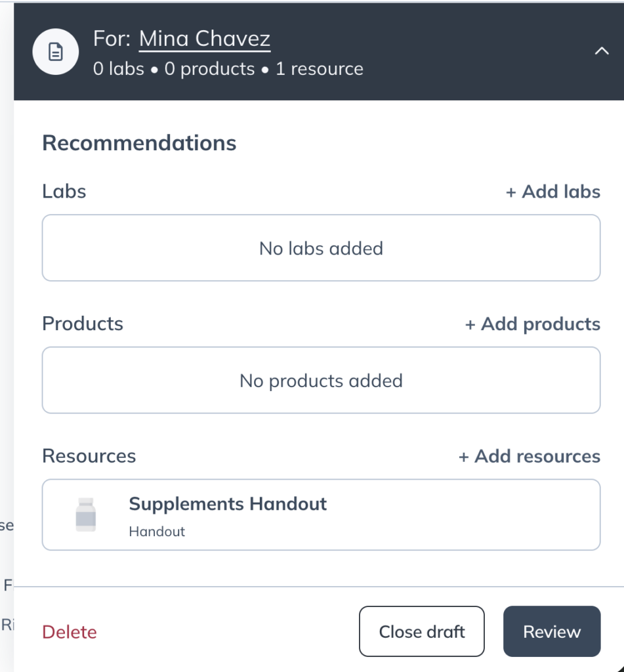Click the Labs section label
Image resolution: width=624 pixels, height=672 pixels.
(64, 192)
